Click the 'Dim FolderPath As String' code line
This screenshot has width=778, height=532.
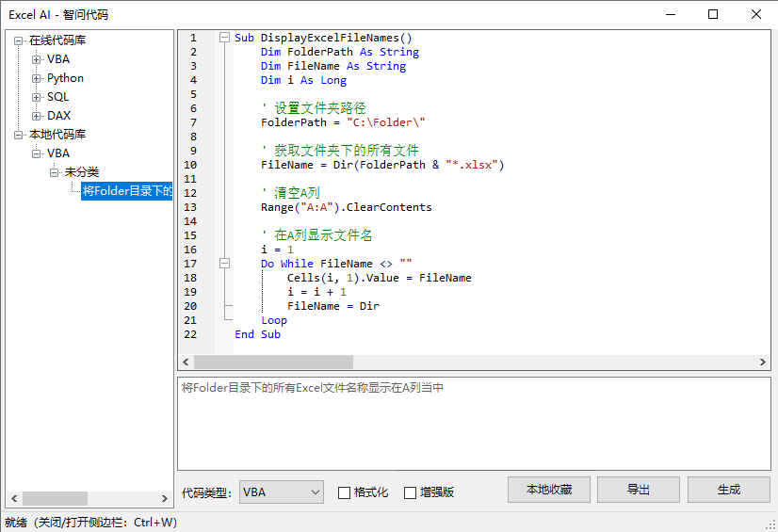tap(340, 52)
